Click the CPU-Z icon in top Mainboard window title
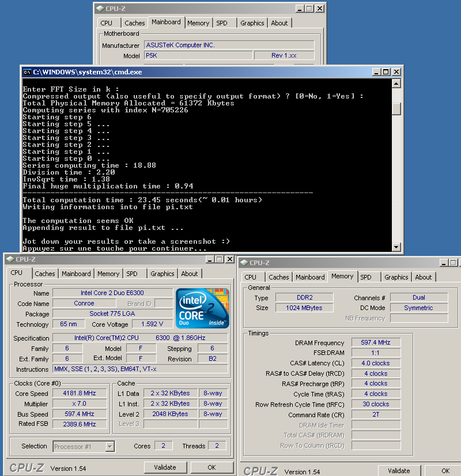 (x=100, y=9)
